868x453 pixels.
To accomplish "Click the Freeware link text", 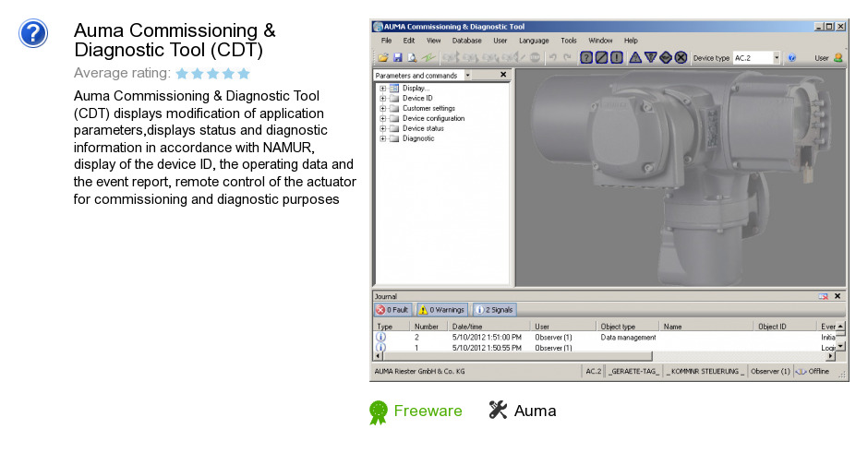I will (428, 411).
